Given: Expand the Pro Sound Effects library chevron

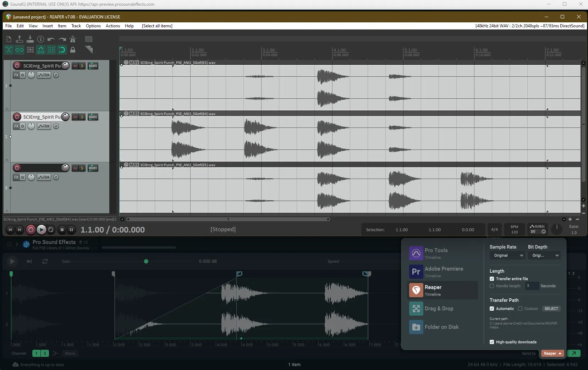Looking at the screenshot, I should tap(17, 244).
